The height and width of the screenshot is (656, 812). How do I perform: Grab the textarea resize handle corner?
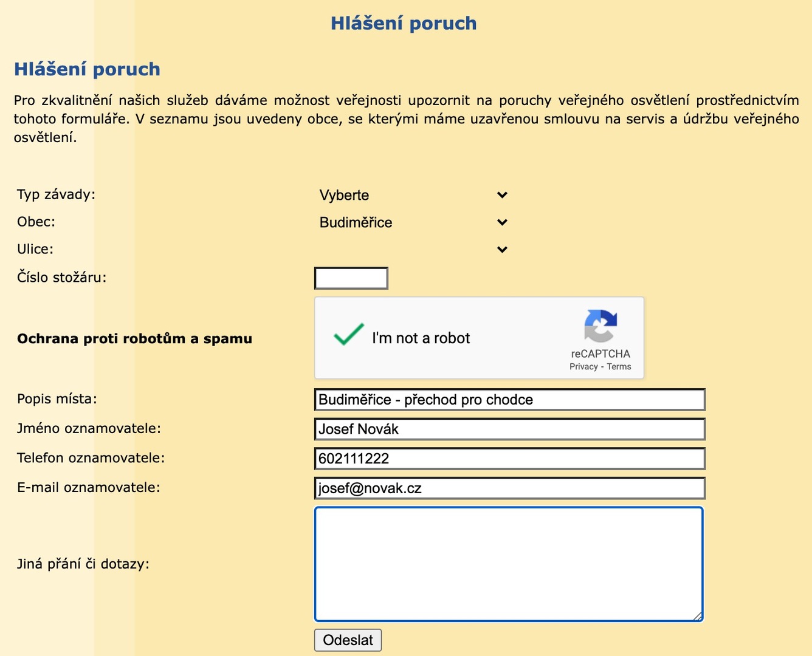point(698,617)
